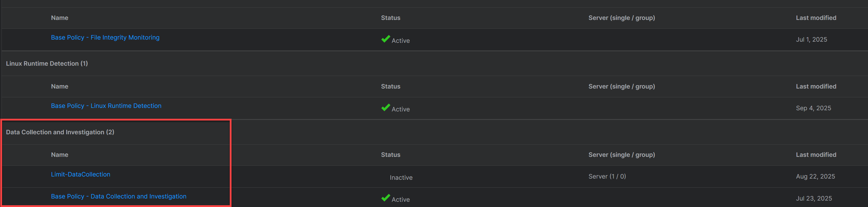
Task: Collapse Data Collection and Investigation (2) group
Action: [60, 132]
